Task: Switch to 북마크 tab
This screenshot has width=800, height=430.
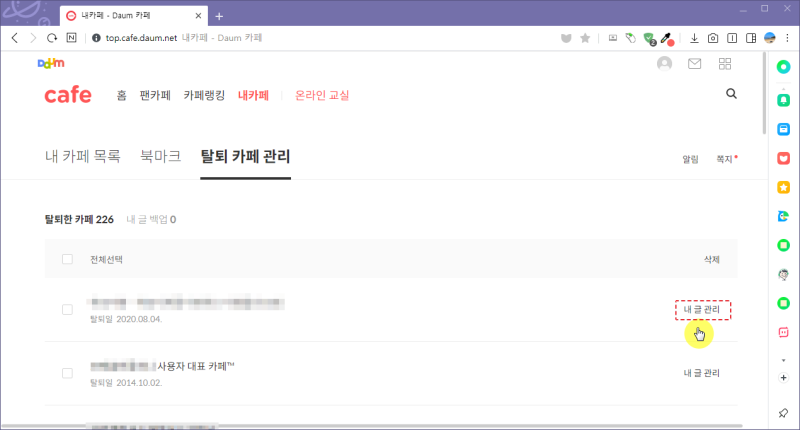Action: click(161, 156)
